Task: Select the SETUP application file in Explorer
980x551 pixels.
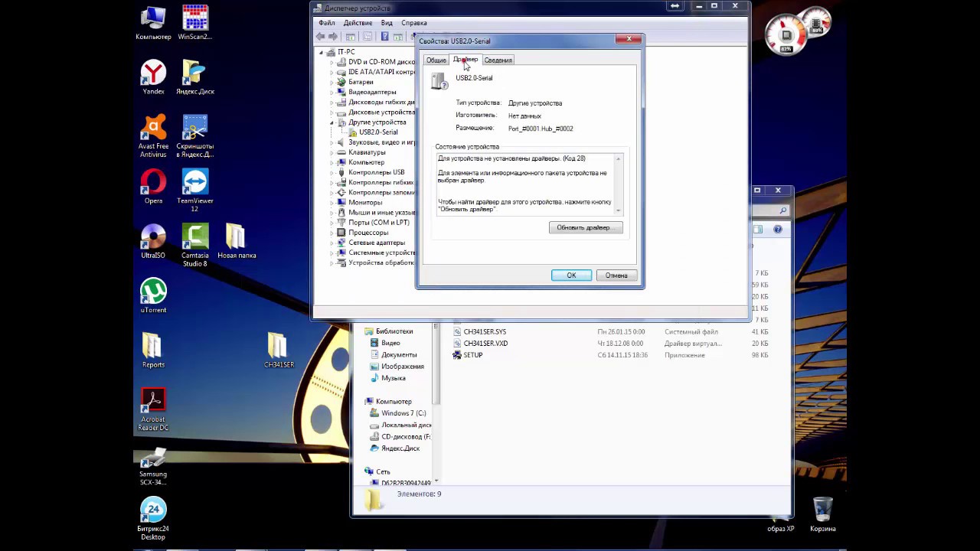Action: [x=472, y=355]
